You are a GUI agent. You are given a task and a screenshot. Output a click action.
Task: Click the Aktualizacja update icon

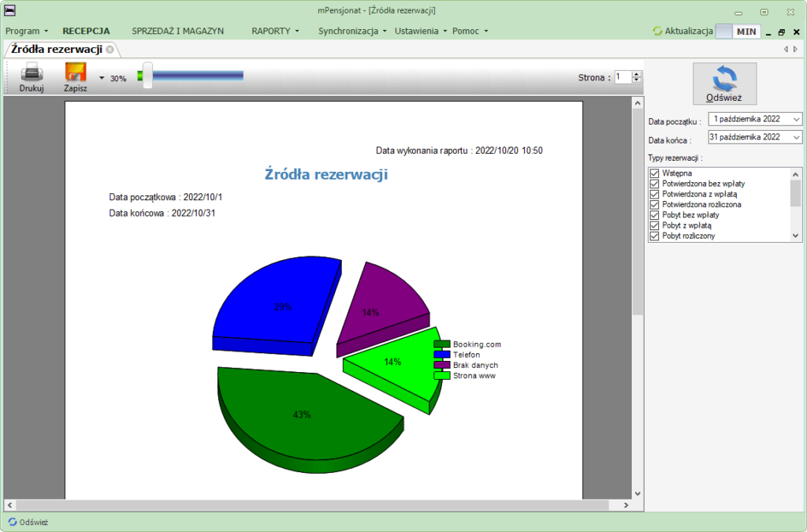pos(657,31)
